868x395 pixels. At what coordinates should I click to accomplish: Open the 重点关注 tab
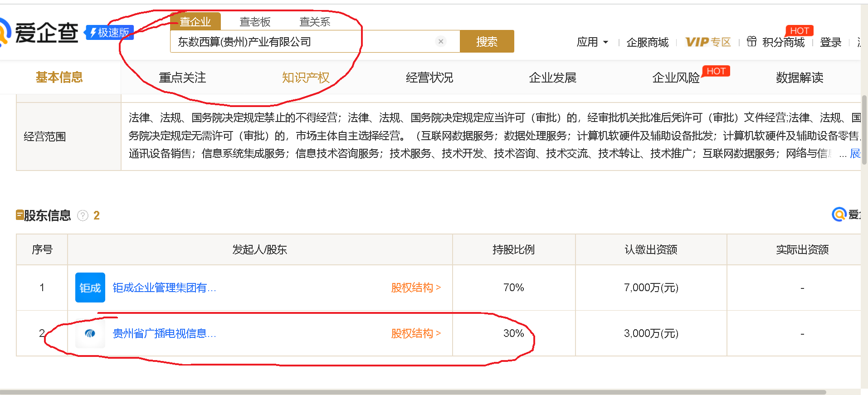(182, 78)
